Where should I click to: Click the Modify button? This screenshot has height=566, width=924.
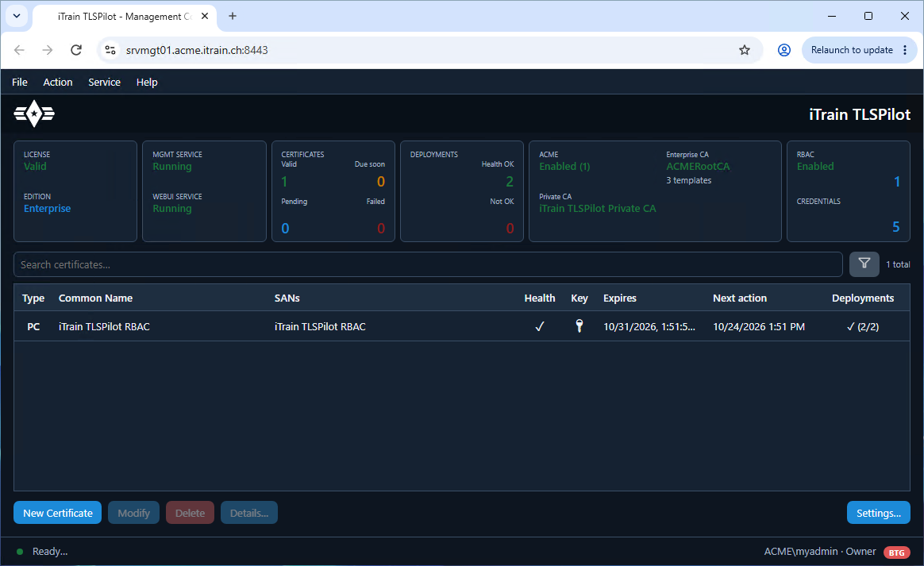click(x=134, y=513)
